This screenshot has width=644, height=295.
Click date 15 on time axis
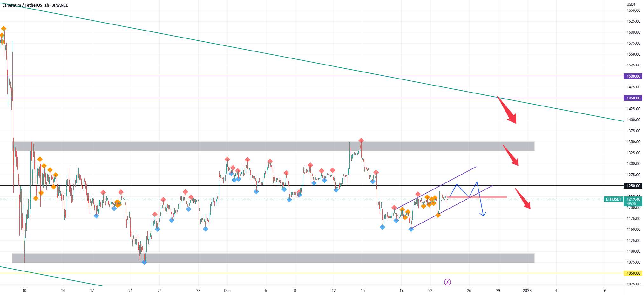(363, 291)
